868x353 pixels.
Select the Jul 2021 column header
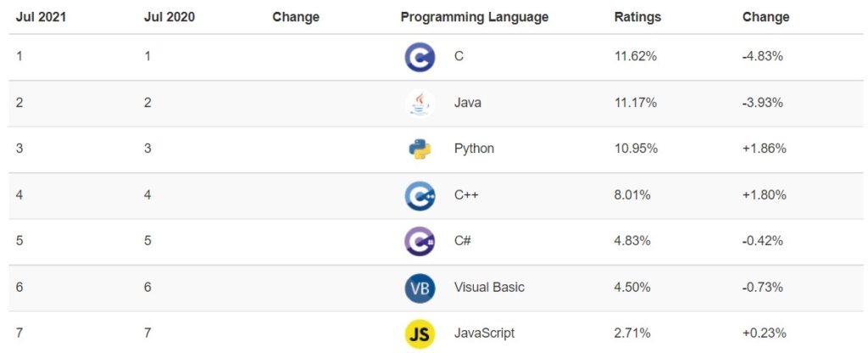pos(41,17)
